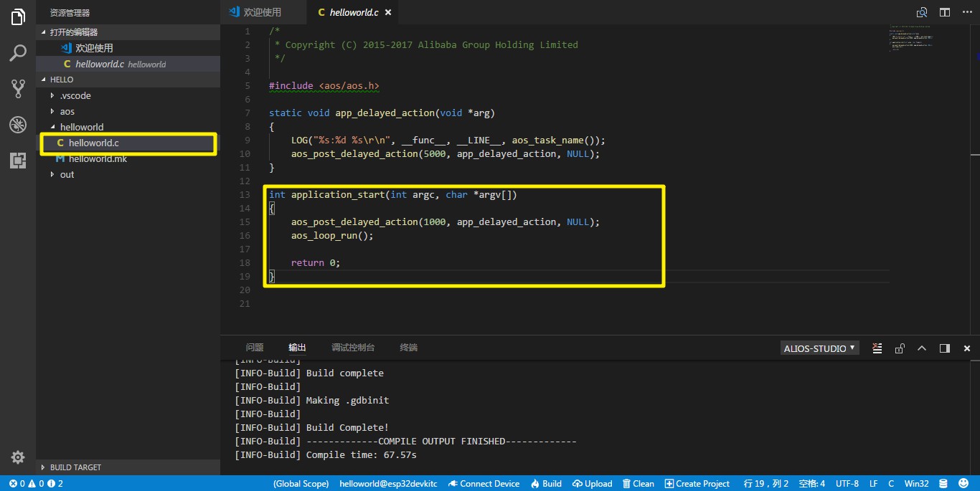Open helloworld.mk in the file tree
980x491 pixels.
pyautogui.click(x=128, y=158)
